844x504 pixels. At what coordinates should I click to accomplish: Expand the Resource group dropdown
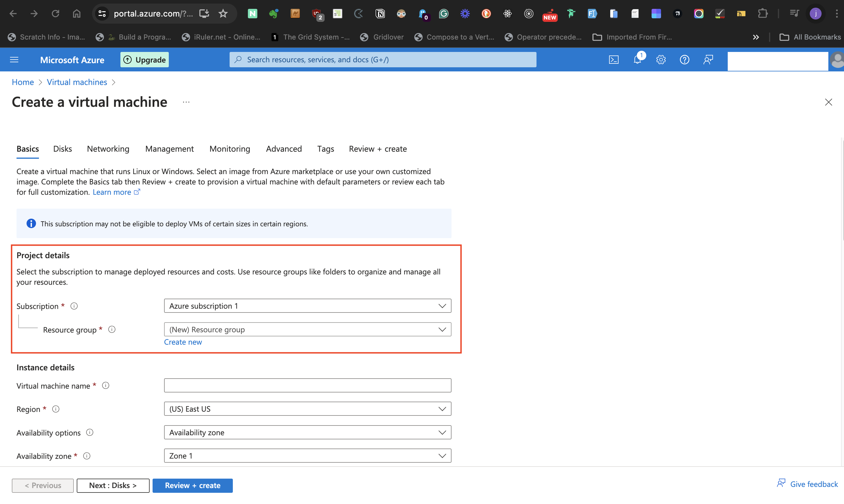pyautogui.click(x=307, y=329)
